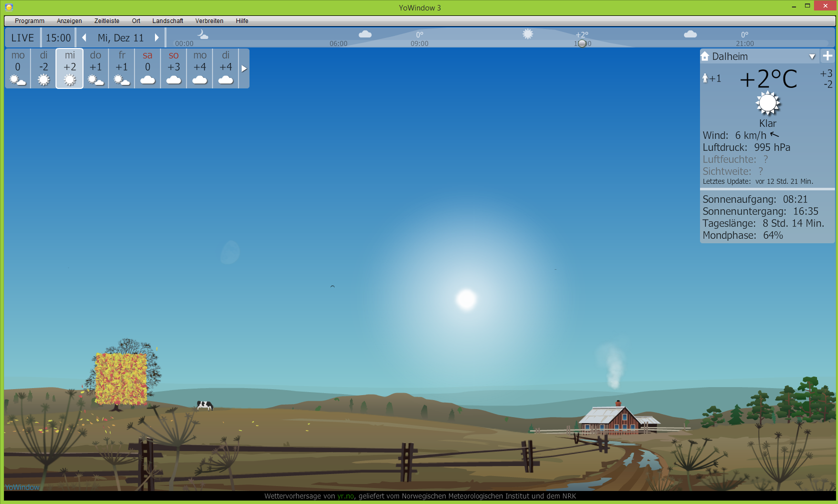
Task: Click the home icon next to Dalheim
Action: (705, 56)
